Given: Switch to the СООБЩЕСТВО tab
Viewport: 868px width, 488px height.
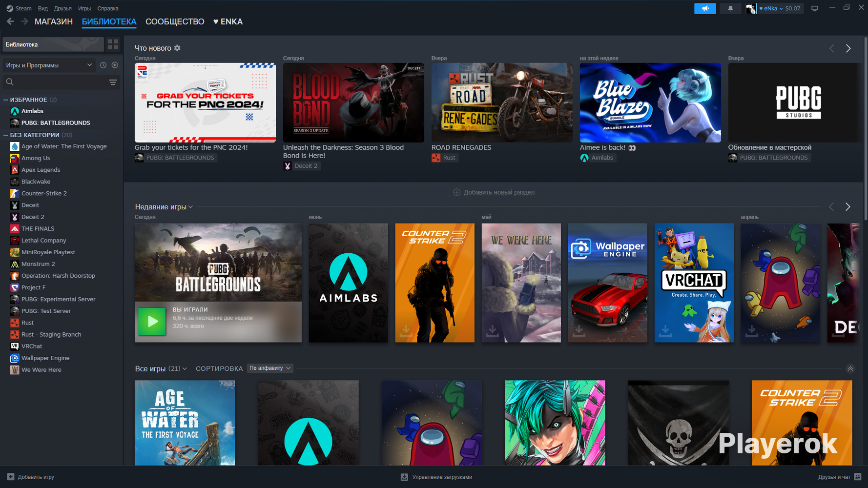Looking at the screenshot, I should (x=175, y=21).
